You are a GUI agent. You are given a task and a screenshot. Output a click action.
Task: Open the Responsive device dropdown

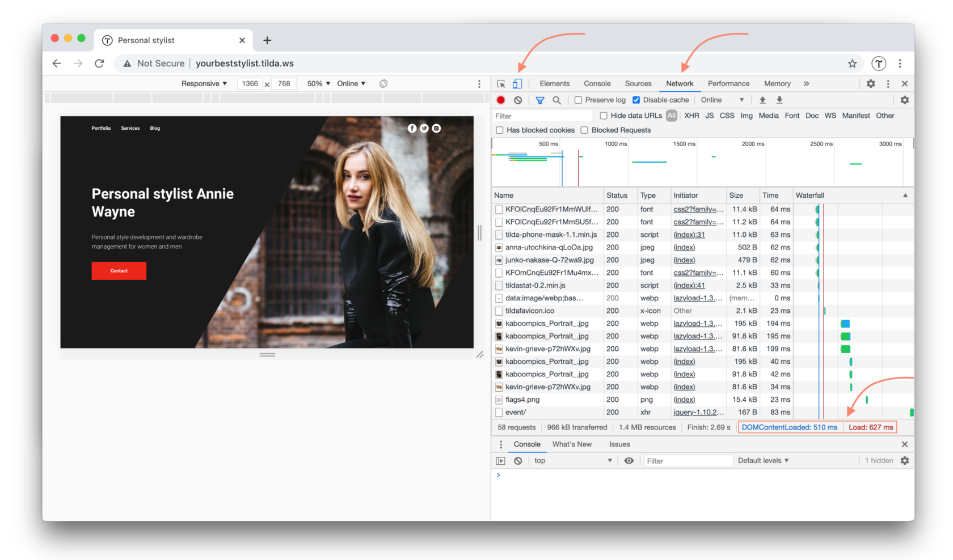pyautogui.click(x=203, y=83)
